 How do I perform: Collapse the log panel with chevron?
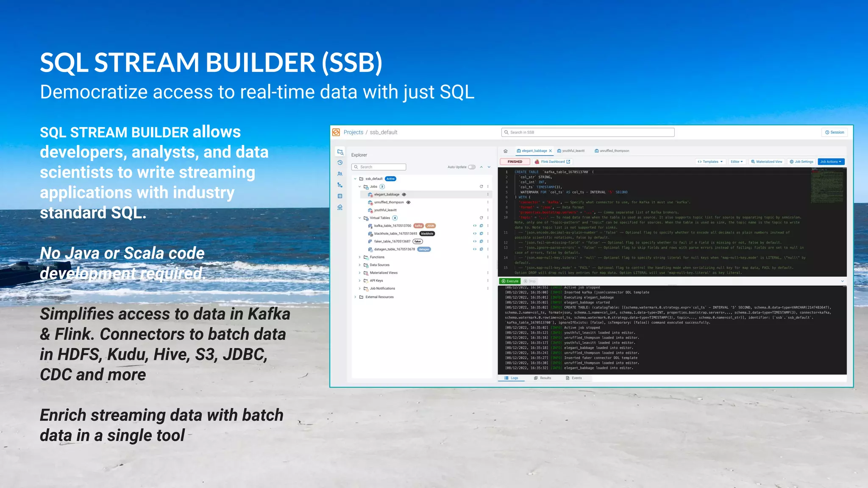[x=842, y=281]
